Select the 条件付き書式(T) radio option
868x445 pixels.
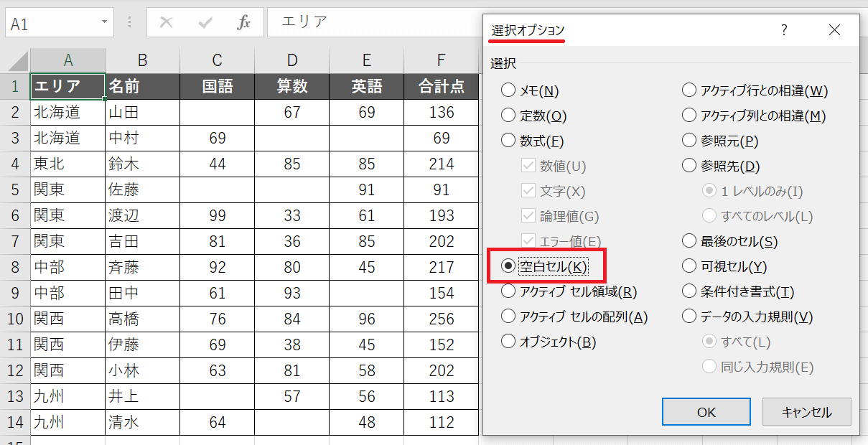pos(689,291)
